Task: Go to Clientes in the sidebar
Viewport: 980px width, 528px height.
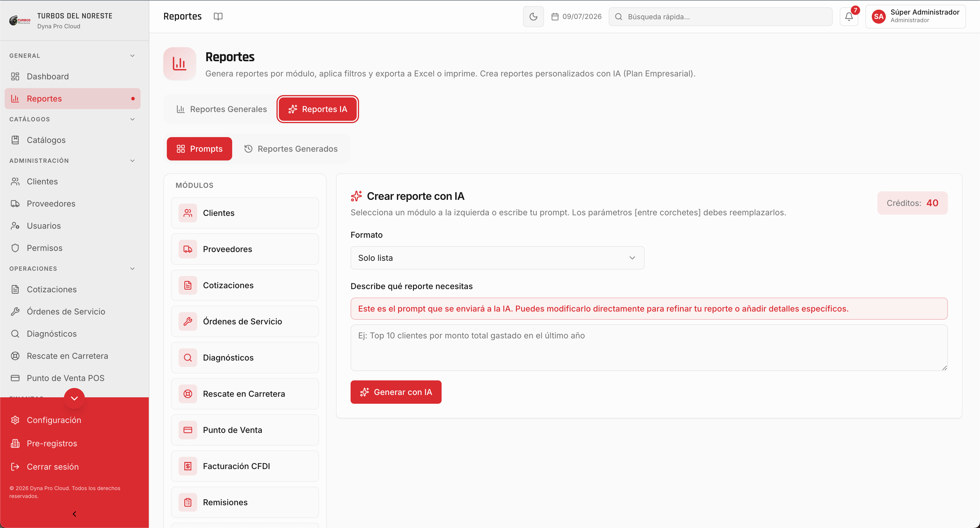Action: point(72,181)
